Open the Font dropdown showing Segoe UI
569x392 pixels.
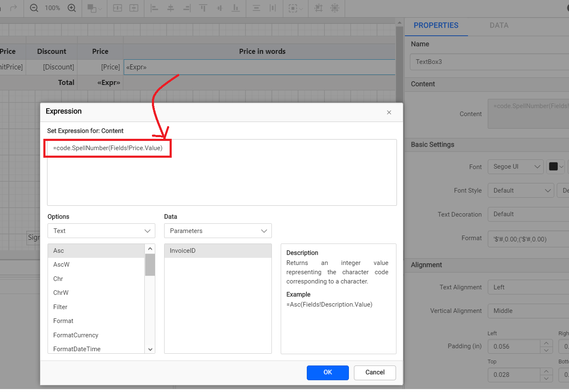516,167
